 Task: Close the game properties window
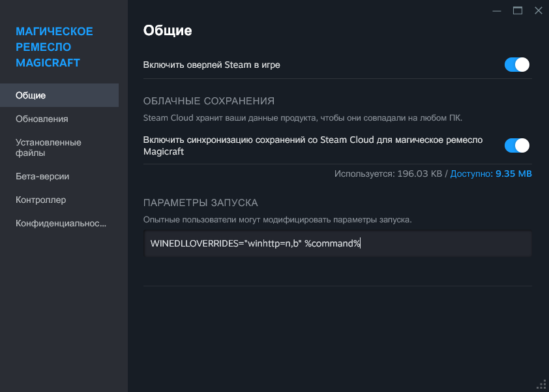[x=538, y=10]
